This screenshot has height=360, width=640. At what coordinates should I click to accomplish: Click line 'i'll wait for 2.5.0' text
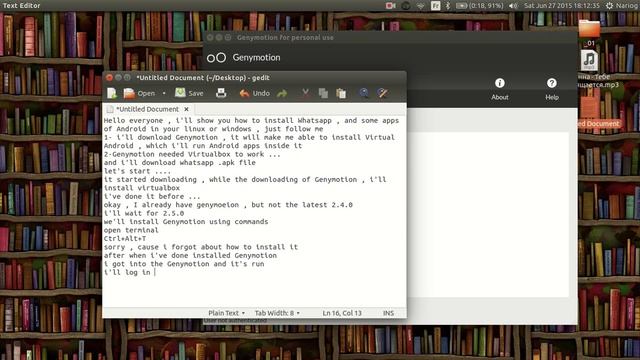pos(144,213)
